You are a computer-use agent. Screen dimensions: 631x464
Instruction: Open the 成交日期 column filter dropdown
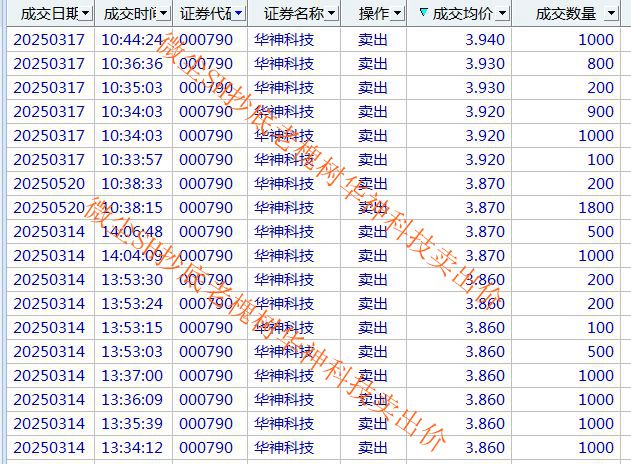[x=85, y=14]
